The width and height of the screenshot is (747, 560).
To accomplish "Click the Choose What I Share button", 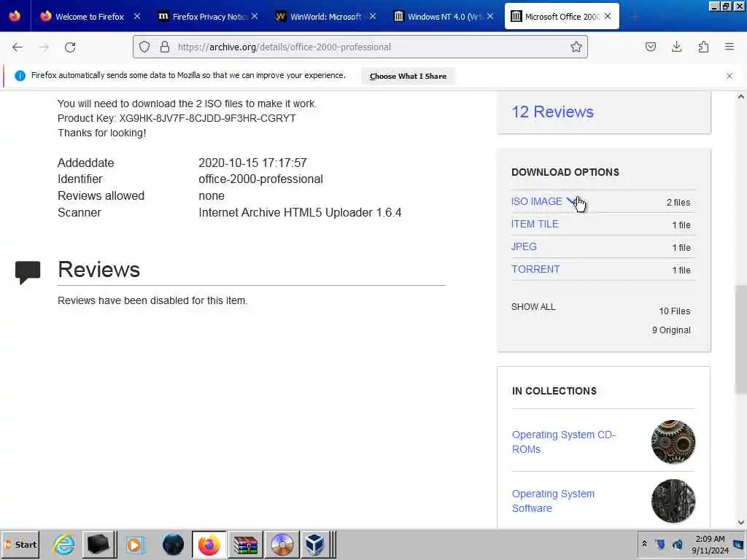I will tap(408, 76).
